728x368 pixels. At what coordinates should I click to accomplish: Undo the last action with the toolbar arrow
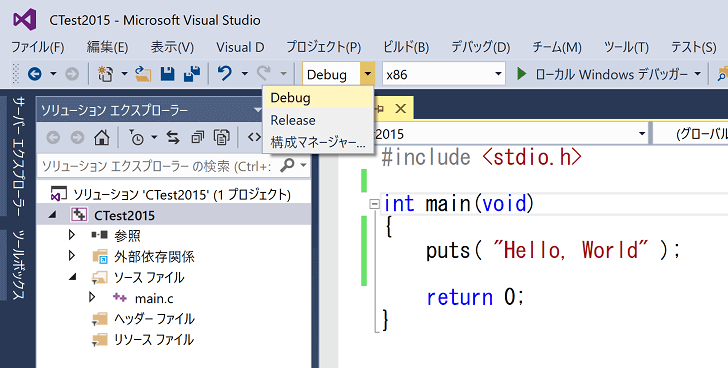tap(225, 73)
